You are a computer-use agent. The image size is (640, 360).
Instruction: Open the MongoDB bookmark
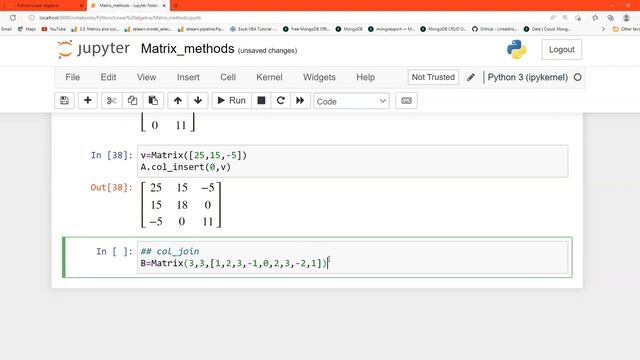pyautogui.click(x=349, y=29)
